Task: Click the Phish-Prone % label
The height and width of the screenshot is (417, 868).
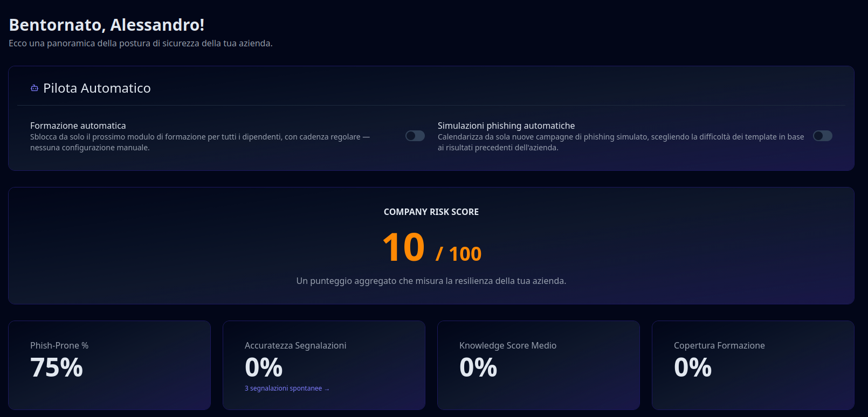Action: 59,345
